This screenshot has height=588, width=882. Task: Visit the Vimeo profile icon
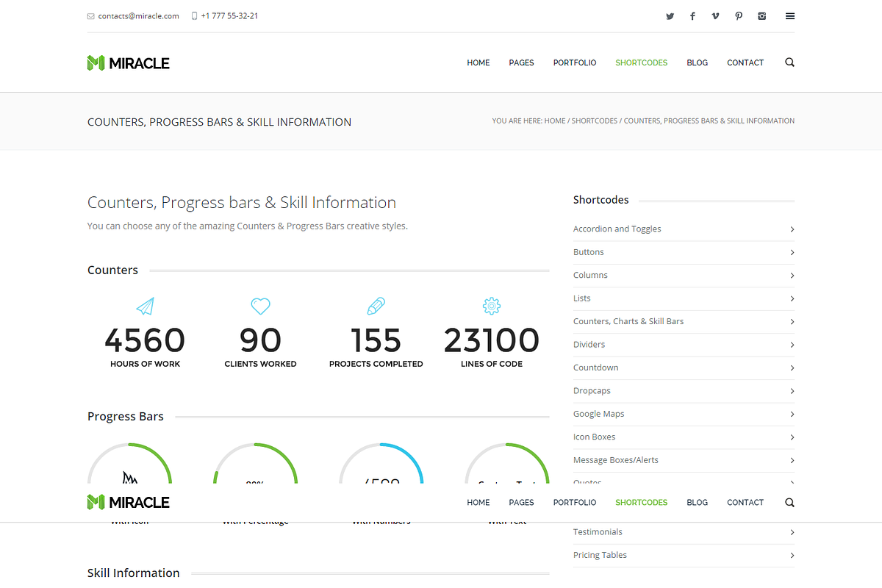tap(715, 16)
